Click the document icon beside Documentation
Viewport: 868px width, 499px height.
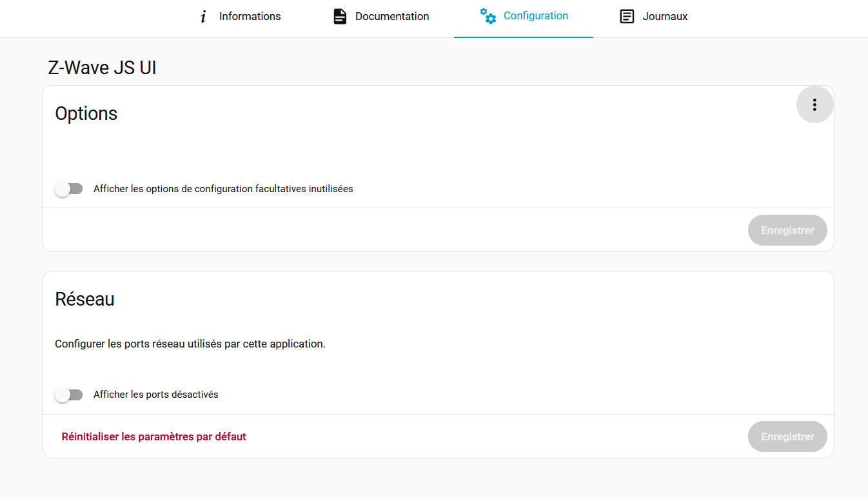[340, 17]
